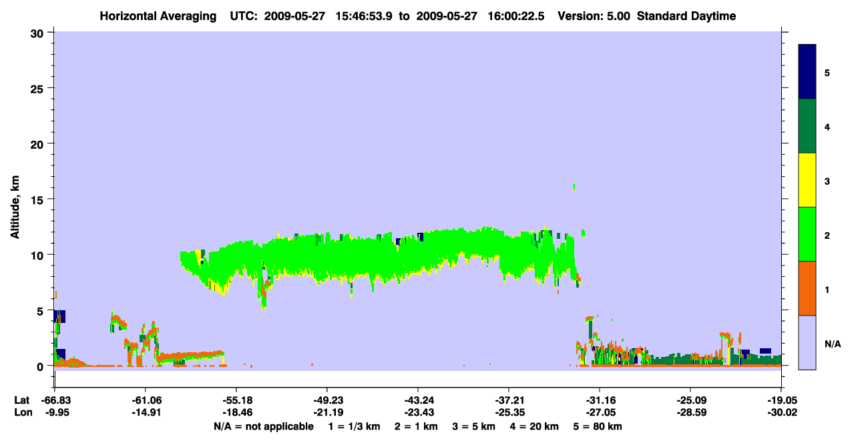Click the 'Altitude, km' axis label
868x445 pixels.
pyautogui.click(x=15, y=207)
